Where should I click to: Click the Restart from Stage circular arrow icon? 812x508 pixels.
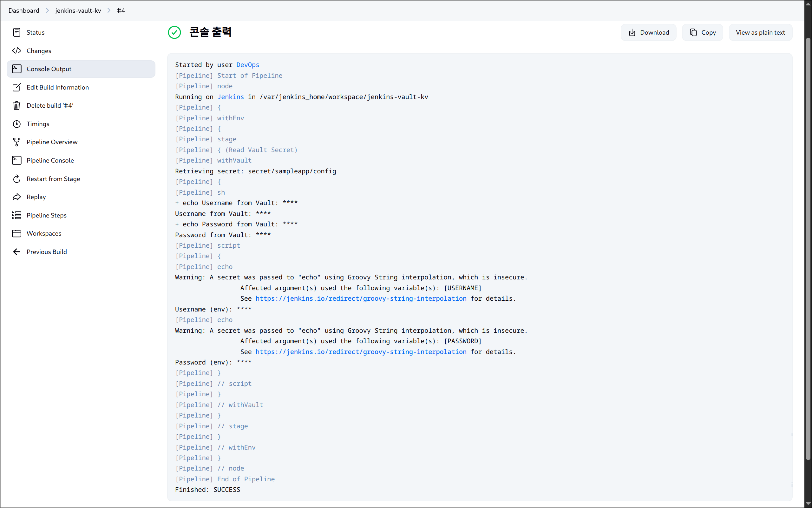16,179
